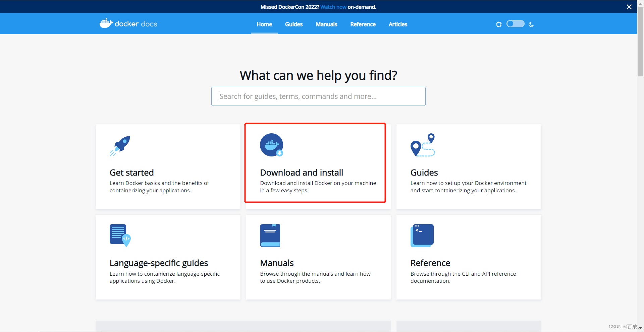Viewport: 644px width, 332px height.
Task: Click the rocket Get started icon
Action: (120, 146)
